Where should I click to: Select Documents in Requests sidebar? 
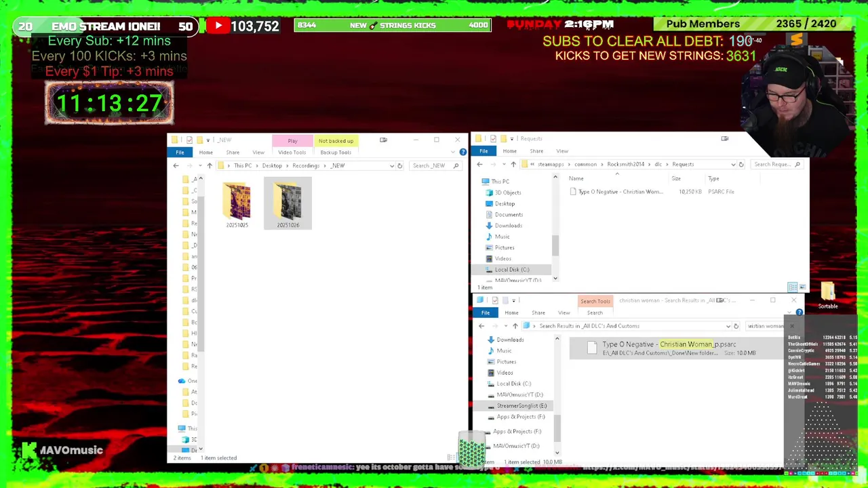point(509,215)
